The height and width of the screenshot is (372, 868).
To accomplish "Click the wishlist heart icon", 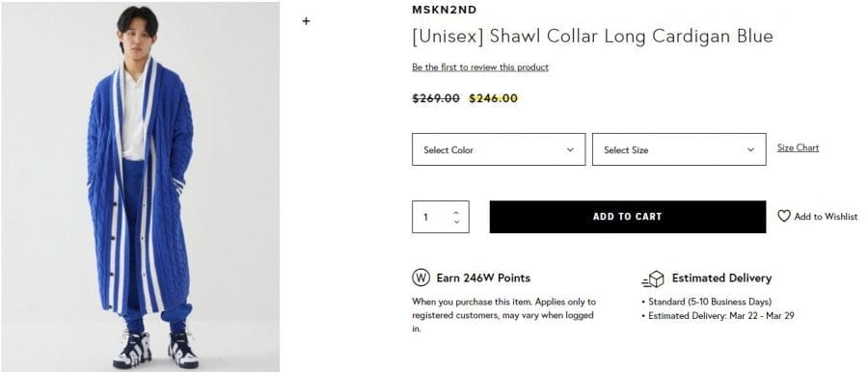I will pyautogui.click(x=784, y=216).
